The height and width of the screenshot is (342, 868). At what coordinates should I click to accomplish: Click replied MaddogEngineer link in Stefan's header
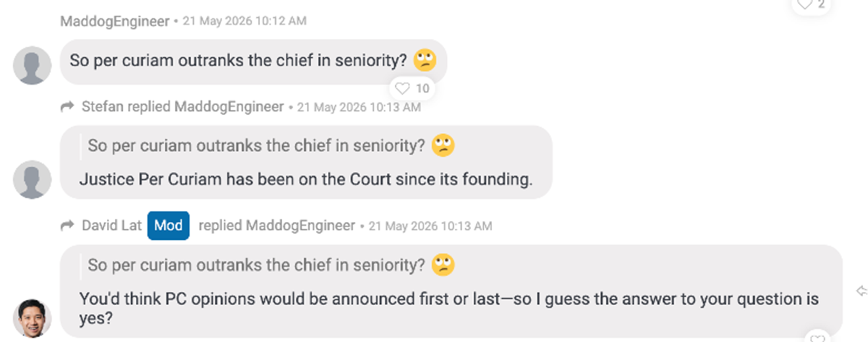click(205, 107)
